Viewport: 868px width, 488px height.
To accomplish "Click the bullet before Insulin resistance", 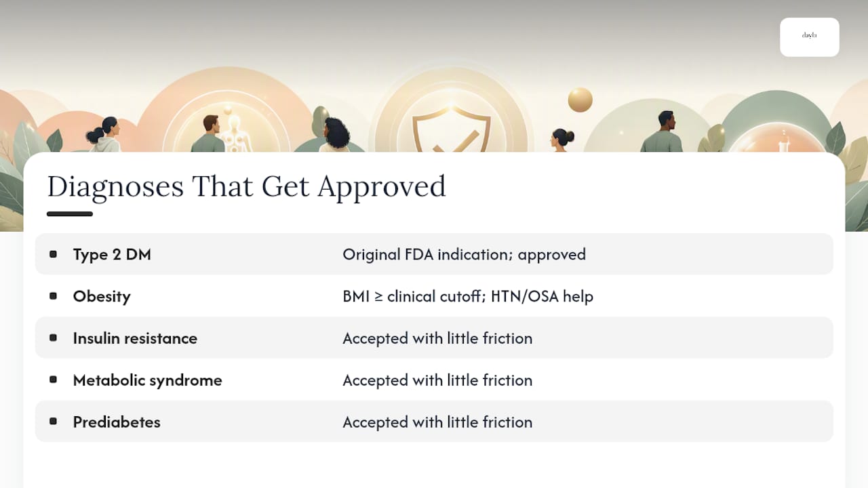I will [54, 338].
